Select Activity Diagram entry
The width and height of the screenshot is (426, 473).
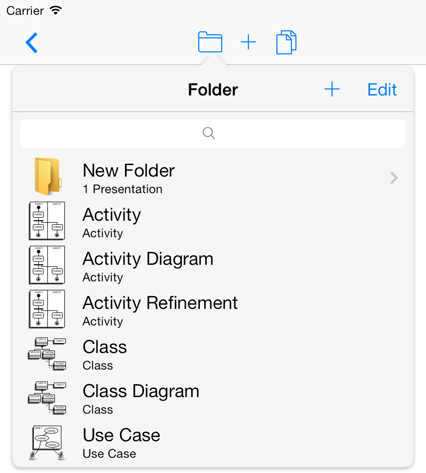pyautogui.click(x=213, y=265)
